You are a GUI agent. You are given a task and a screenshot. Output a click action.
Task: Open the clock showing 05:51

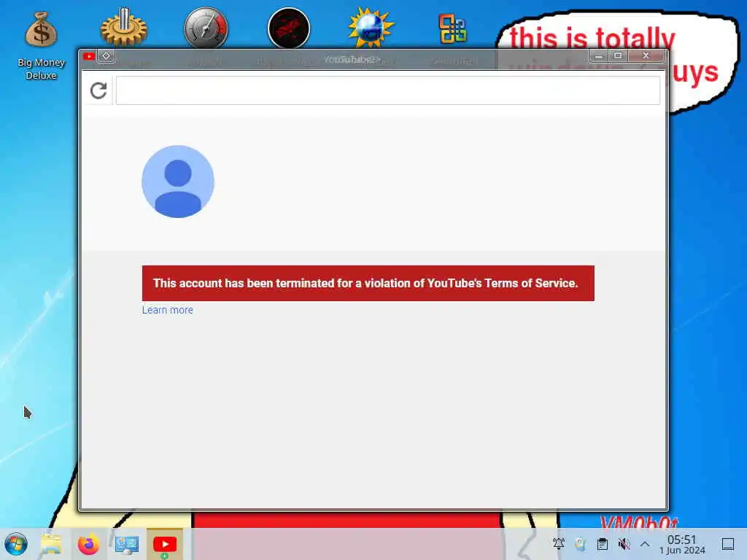(x=682, y=544)
